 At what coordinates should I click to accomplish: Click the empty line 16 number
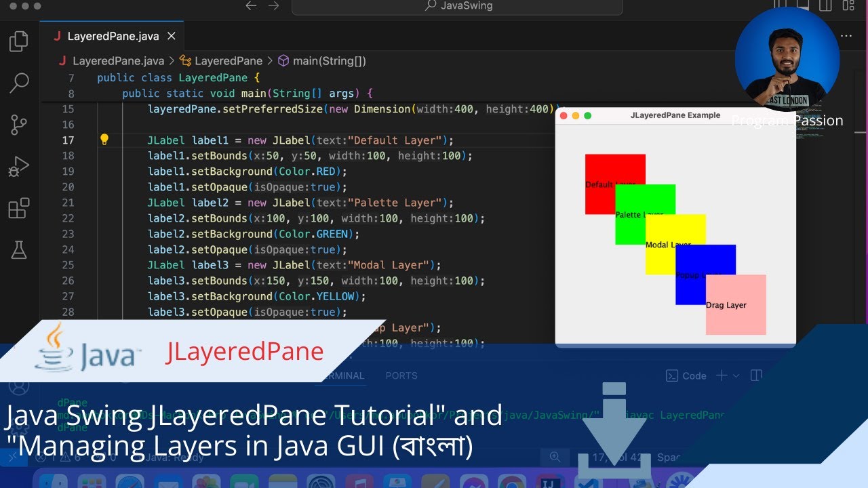[68, 125]
